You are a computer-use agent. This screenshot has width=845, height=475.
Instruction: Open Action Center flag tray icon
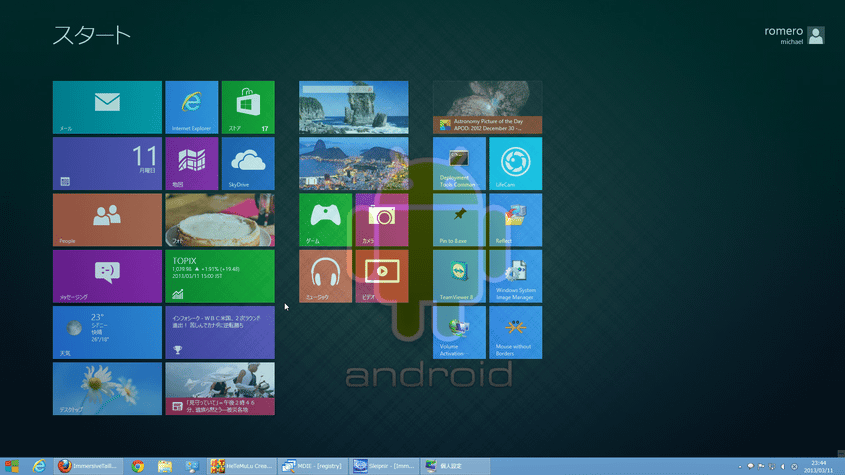click(x=761, y=466)
